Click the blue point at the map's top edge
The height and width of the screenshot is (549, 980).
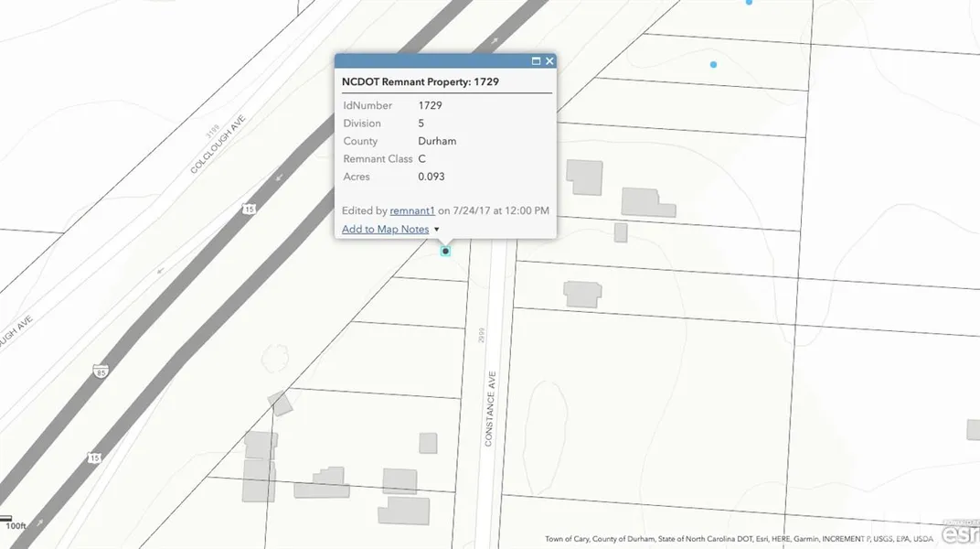click(x=749, y=3)
